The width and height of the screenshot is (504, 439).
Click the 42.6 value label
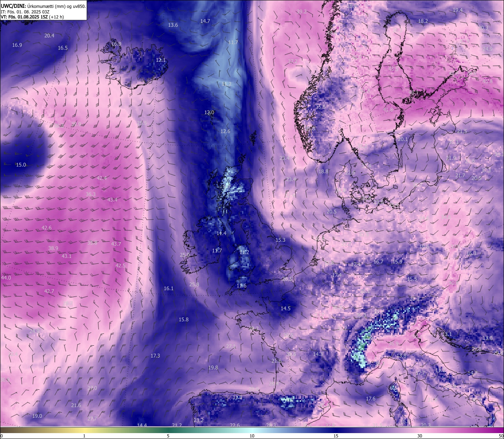[x=46, y=228]
